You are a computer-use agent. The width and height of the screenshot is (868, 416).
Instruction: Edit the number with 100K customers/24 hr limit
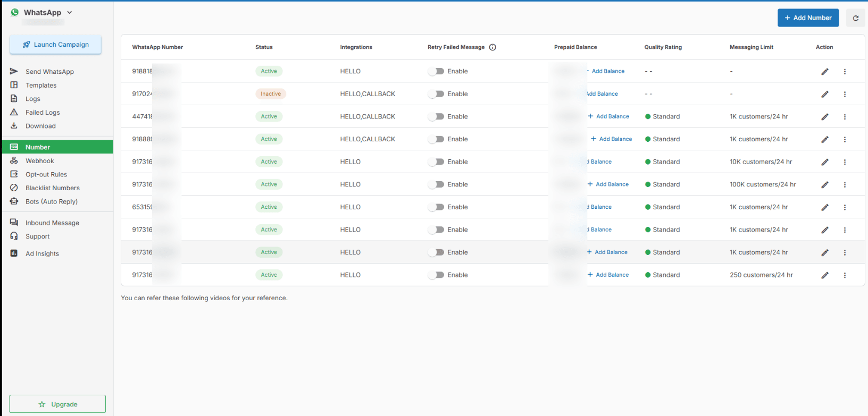coord(824,184)
